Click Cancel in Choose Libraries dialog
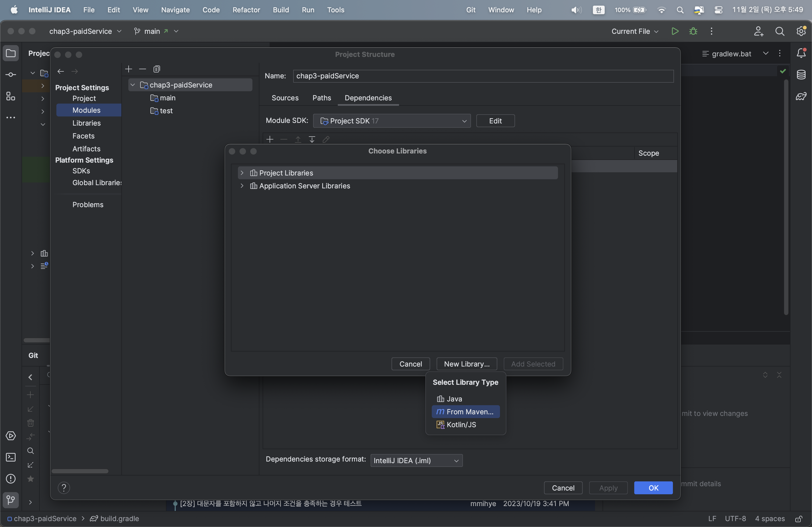 tap(411, 364)
